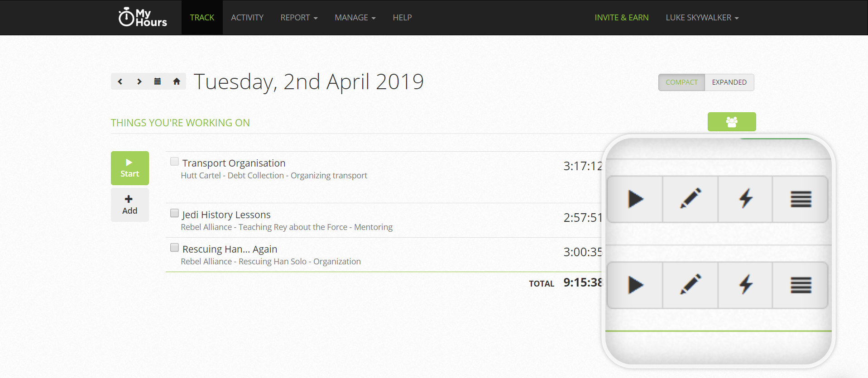Click the previous day arrow icon
This screenshot has height=378, width=868.
120,81
